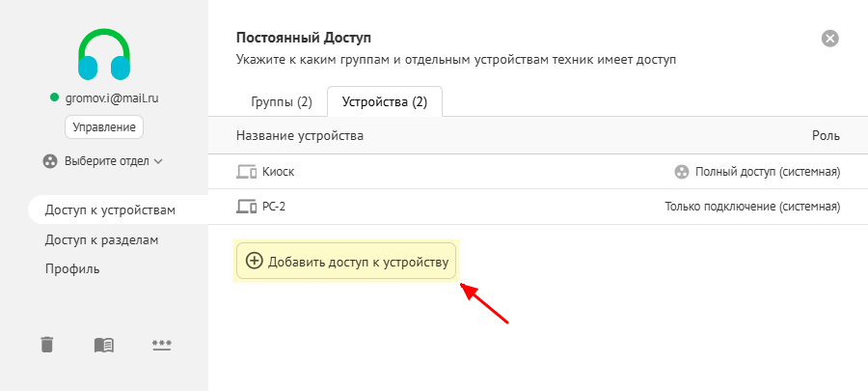Click the Киоск device icon
The width and height of the screenshot is (868, 391).
tap(246, 172)
